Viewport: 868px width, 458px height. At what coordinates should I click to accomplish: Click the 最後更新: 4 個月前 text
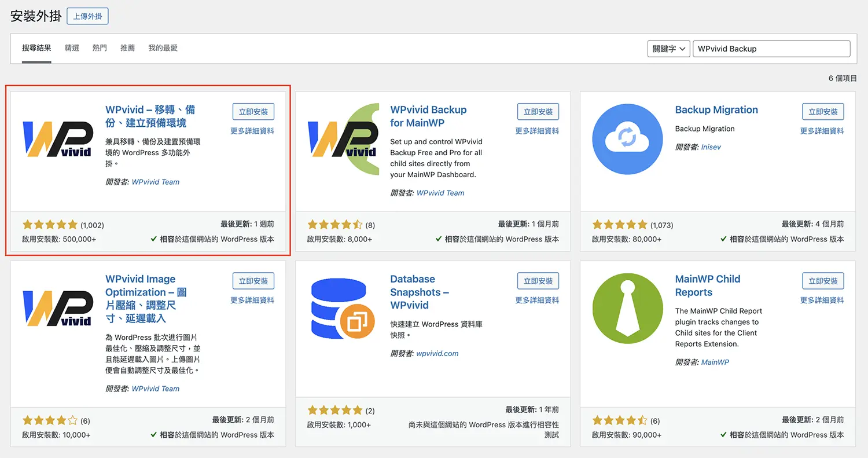click(812, 223)
